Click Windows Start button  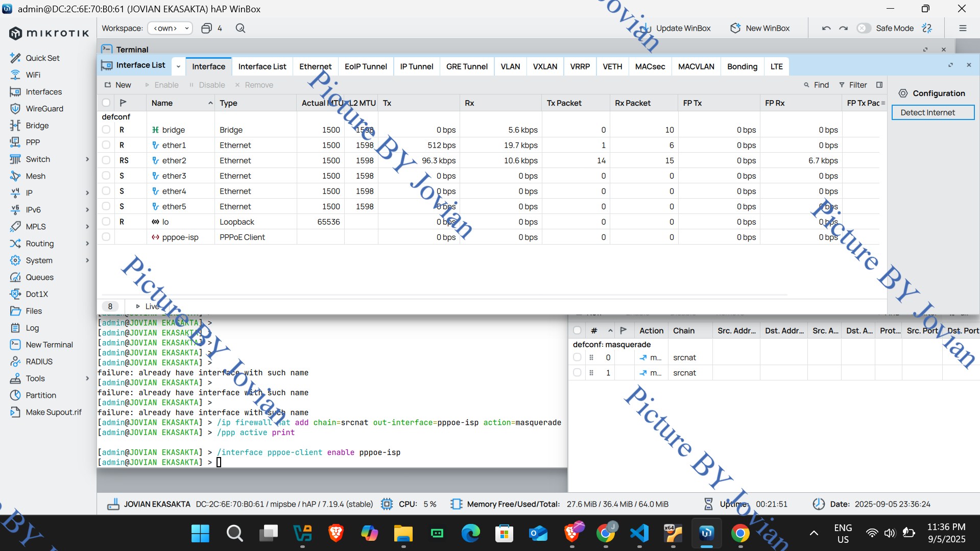coord(200,534)
